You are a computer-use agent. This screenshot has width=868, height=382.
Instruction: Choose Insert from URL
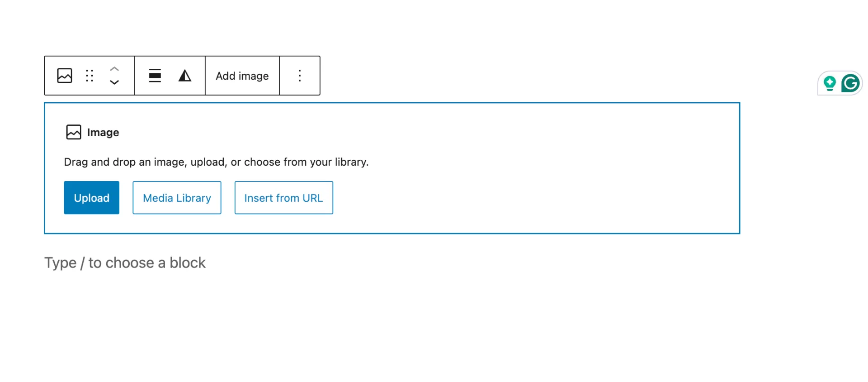pyautogui.click(x=284, y=198)
